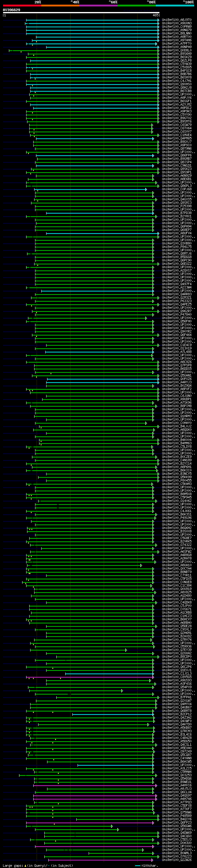Image resolution: width=197 pixels, height=868 pixels.
Task: Select the UniRef100_C6T064 label
Action: click(177, 128)
